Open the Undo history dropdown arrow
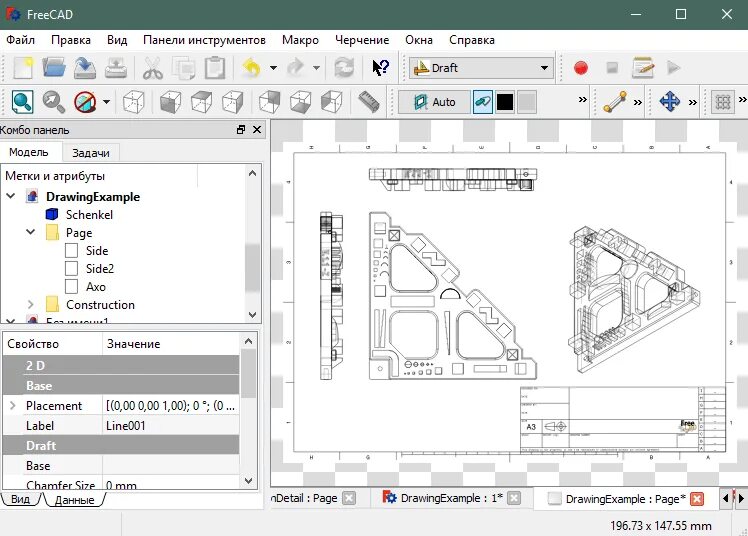The width and height of the screenshot is (748, 536). point(273,68)
